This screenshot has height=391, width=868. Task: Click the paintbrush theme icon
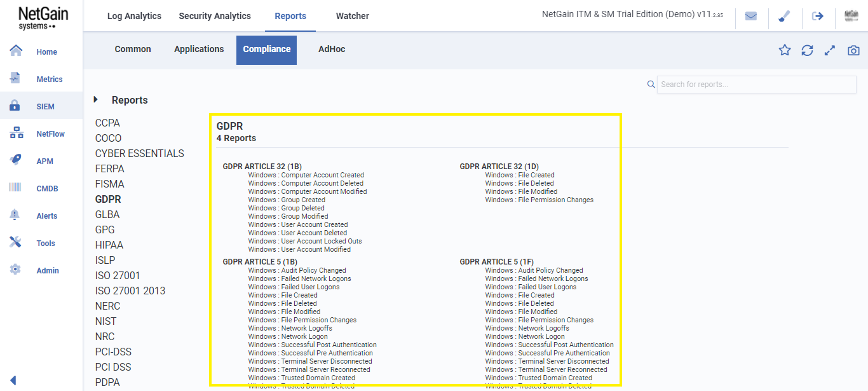pyautogui.click(x=784, y=17)
